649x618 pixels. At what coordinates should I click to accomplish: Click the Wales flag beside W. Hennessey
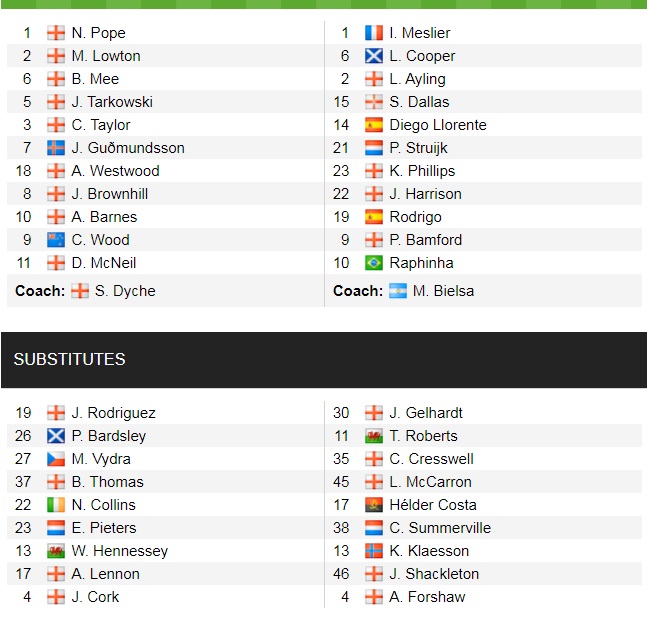[56, 551]
